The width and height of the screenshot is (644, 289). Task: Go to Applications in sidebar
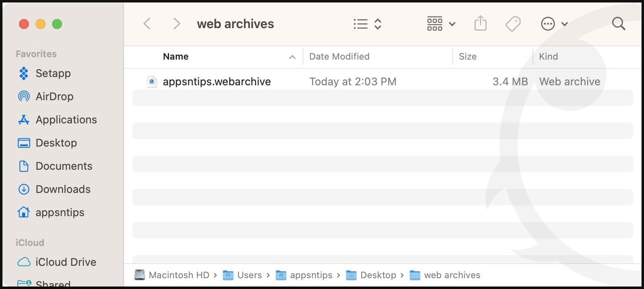(66, 120)
